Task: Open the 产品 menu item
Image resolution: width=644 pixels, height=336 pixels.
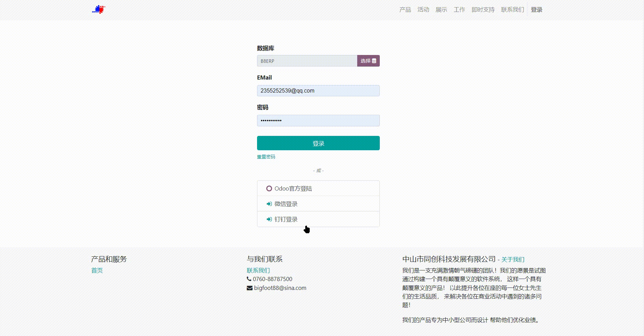Action: point(405,10)
